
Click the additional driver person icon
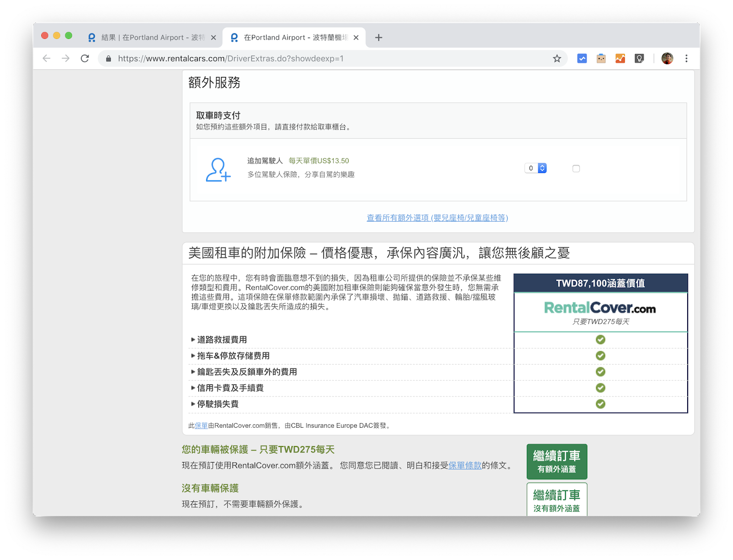click(x=218, y=170)
